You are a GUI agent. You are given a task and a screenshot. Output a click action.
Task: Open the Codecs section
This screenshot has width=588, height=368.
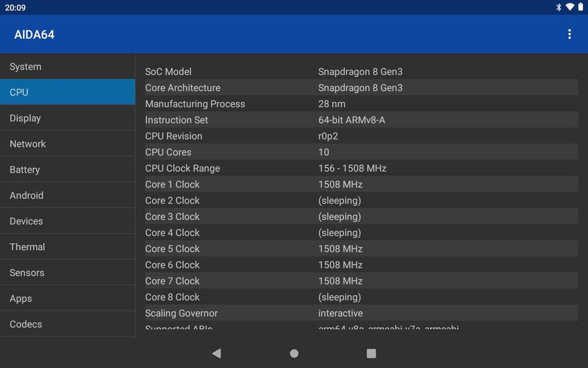(68, 324)
